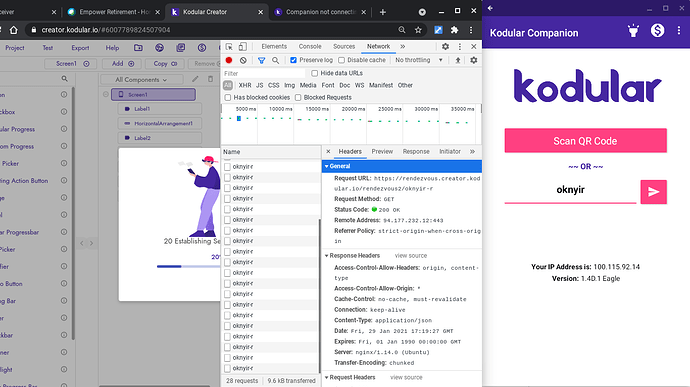Collapse the Request Headers section

[x=327, y=378]
